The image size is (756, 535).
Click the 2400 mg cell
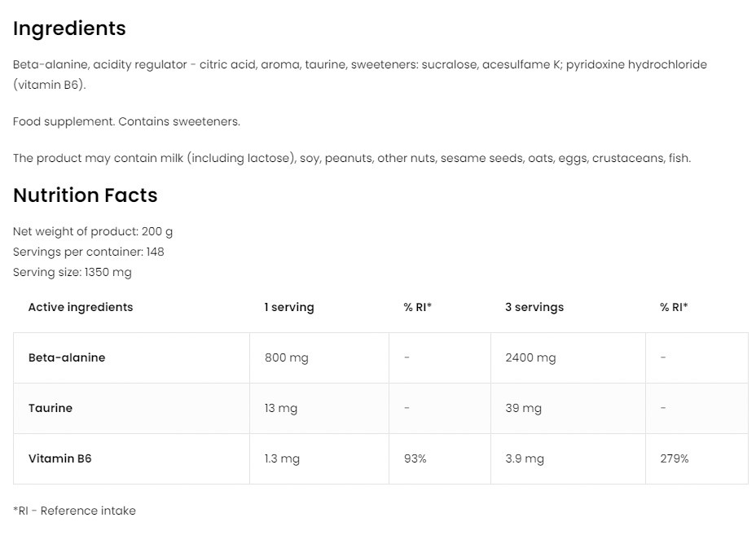pos(530,357)
